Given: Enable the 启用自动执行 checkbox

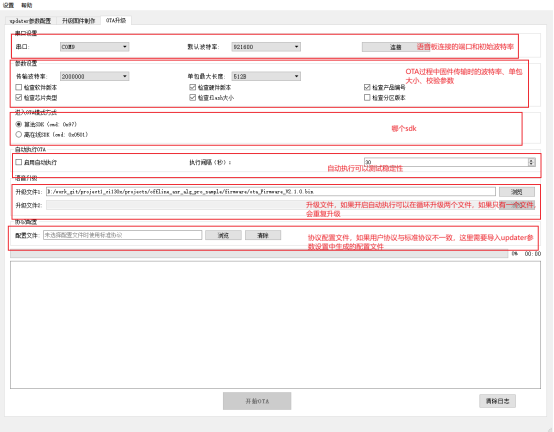Looking at the screenshot, I should [19, 162].
